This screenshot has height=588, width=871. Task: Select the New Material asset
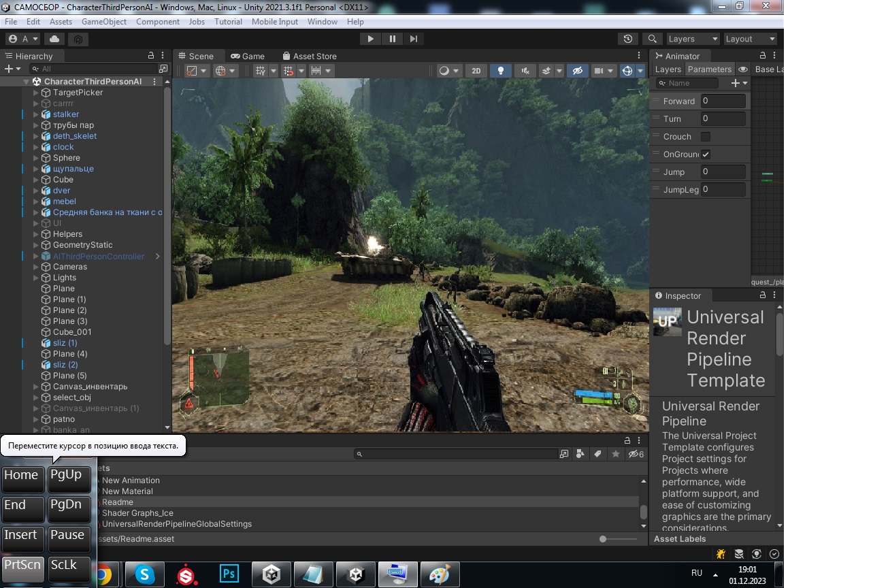(x=127, y=491)
